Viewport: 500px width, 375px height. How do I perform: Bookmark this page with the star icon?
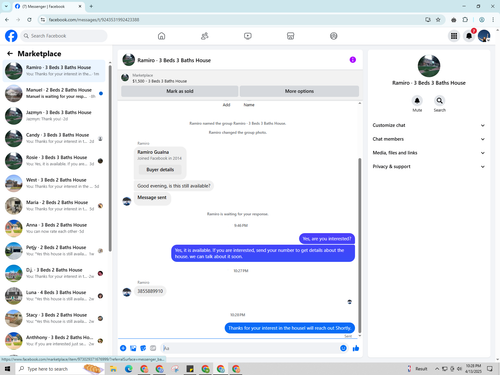click(438, 20)
